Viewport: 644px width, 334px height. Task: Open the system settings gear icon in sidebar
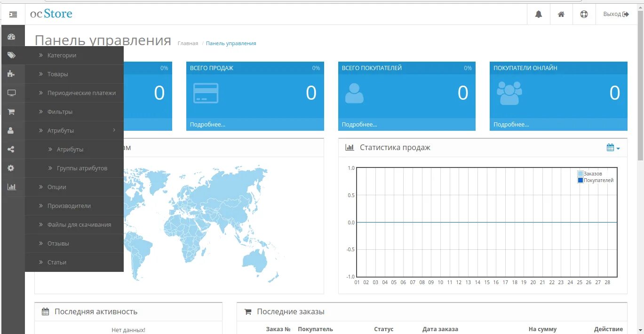[11, 168]
